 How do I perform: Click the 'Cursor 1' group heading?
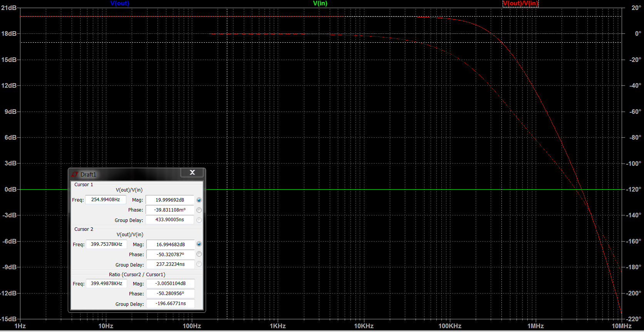pyautogui.click(x=84, y=185)
